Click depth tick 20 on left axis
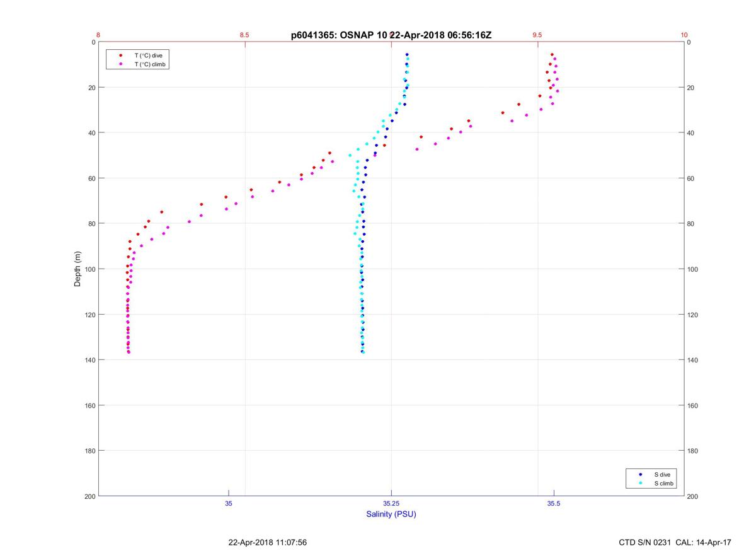 click(x=91, y=88)
